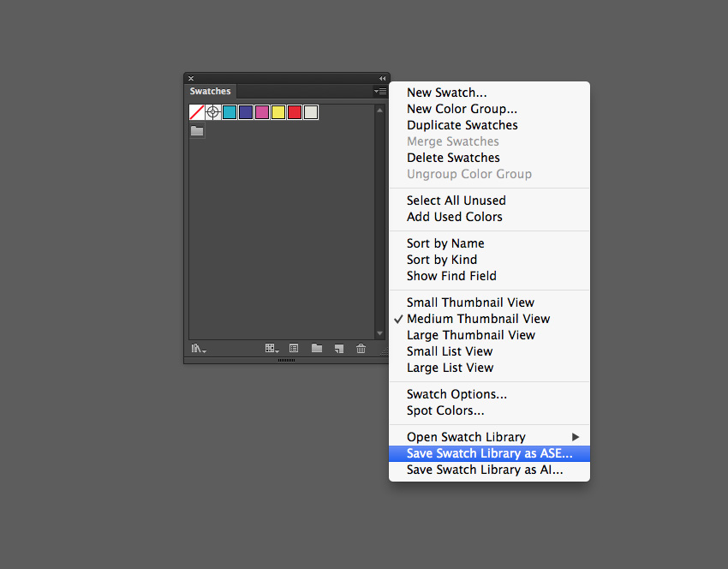Choose Select All Unused
This screenshot has width=728, height=569.
pyautogui.click(x=489, y=201)
